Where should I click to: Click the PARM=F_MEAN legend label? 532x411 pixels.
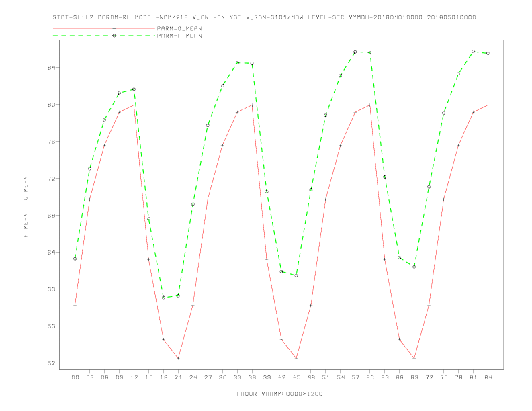pyautogui.click(x=179, y=36)
